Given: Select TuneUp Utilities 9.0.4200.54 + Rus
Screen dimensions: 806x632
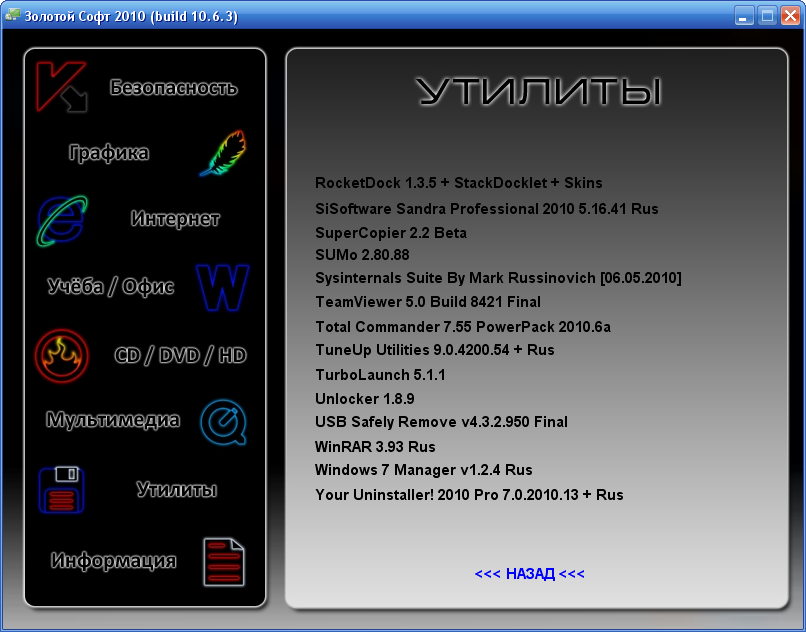Looking at the screenshot, I should pos(435,350).
